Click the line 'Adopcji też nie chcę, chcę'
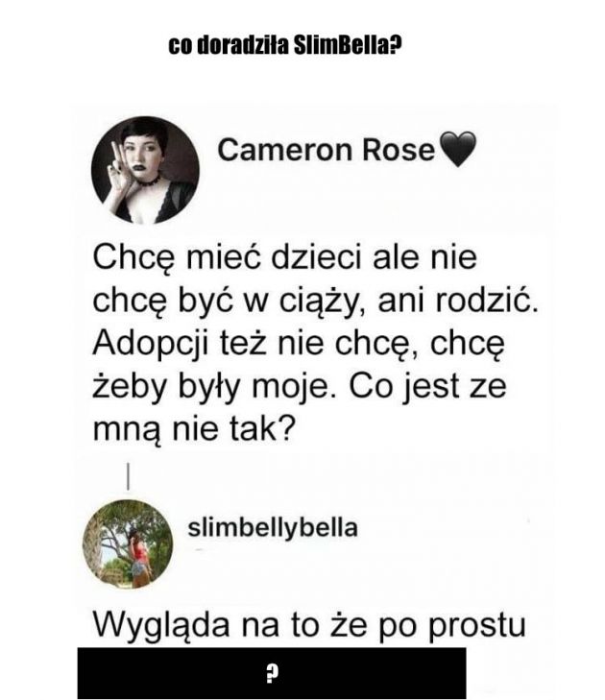605x700 pixels. pos(299,345)
